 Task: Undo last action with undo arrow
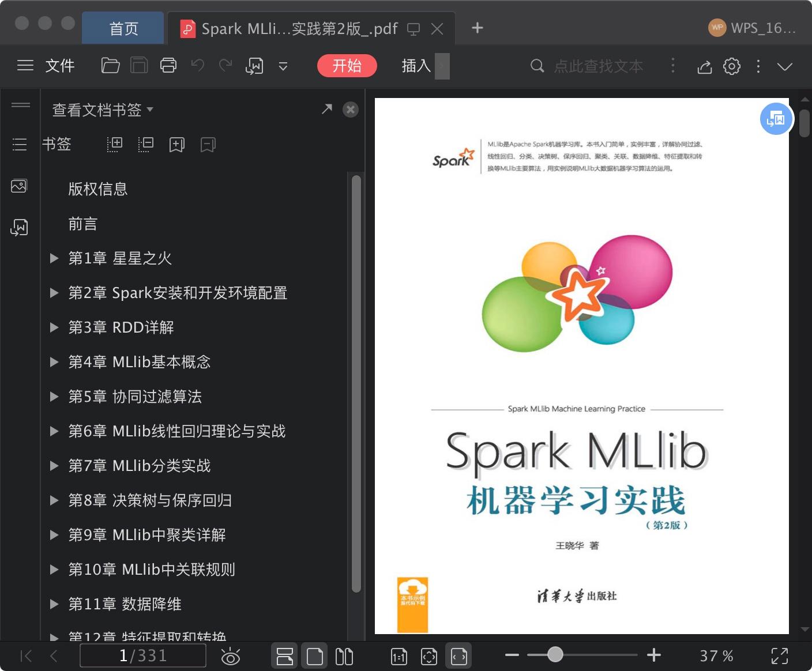click(x=198, y=65)
